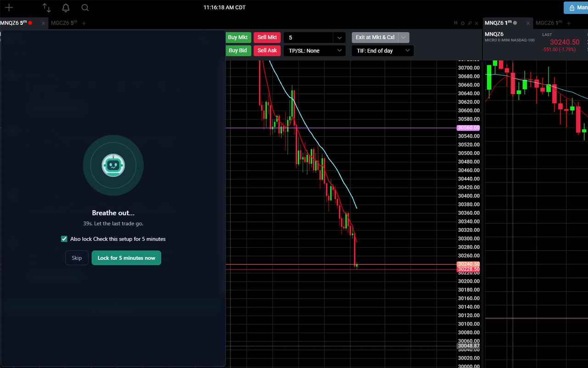The height and width of the screenshot is (368, 588).
Task: Click the 30240.50 LAST price value
Action: (565, 42)
